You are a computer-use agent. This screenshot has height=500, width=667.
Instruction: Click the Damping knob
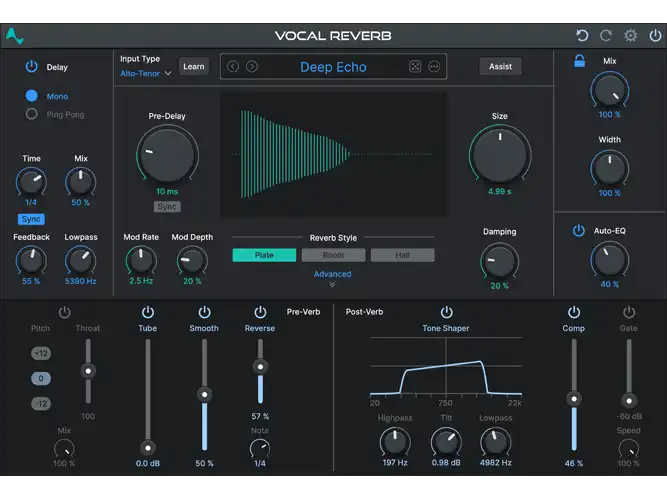(499, 261)
